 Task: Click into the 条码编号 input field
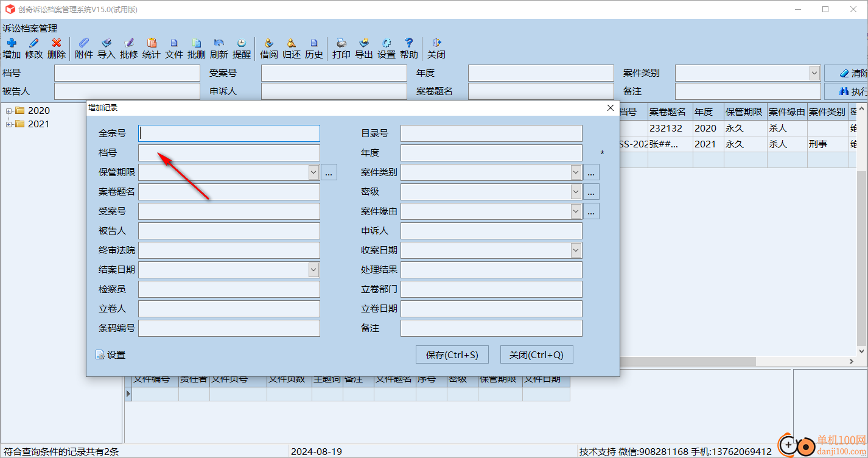tap(229, 328)
